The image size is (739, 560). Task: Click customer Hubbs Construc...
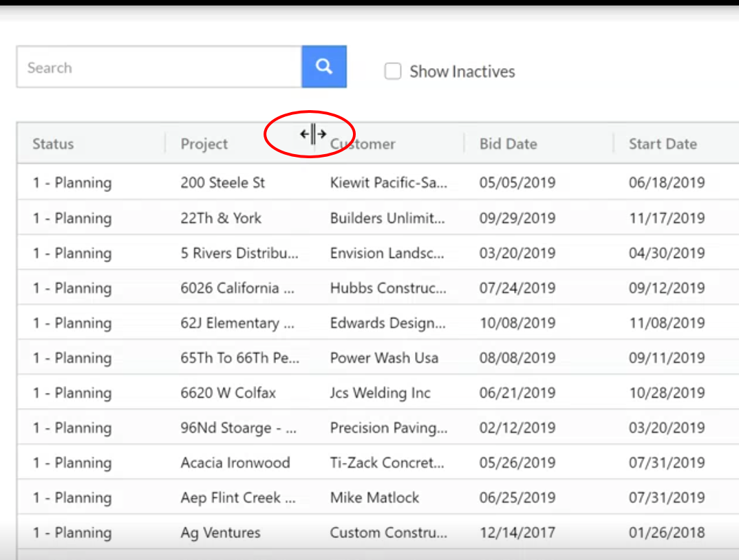click(388, 288)
